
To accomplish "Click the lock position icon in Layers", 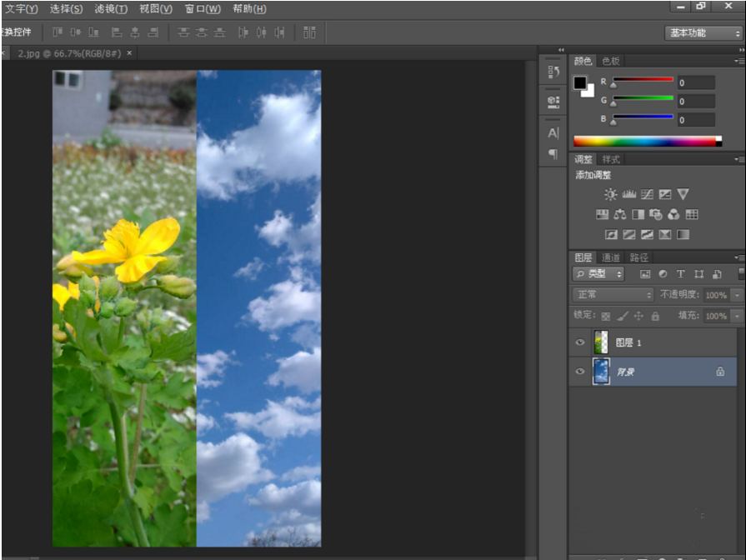I will pos(638,316).
